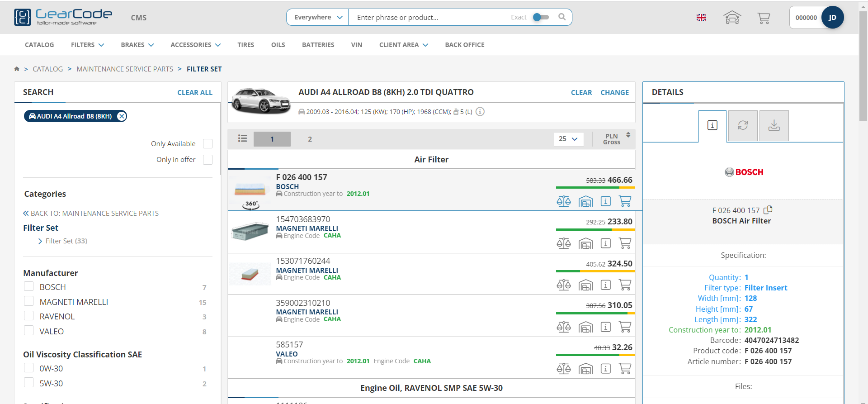Copy the F 026 400 157 product code
The image size is (868, 404).
pos(768,210)
